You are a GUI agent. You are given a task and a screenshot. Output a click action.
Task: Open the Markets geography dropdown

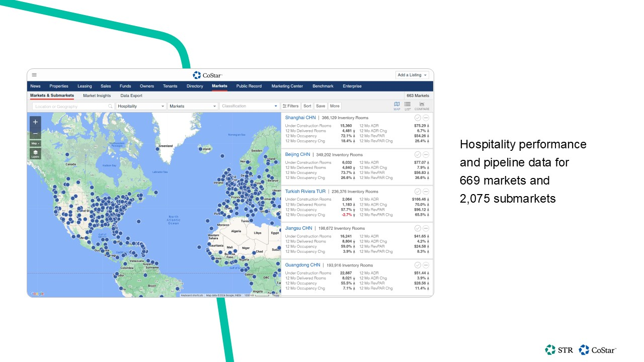(193, 106)
